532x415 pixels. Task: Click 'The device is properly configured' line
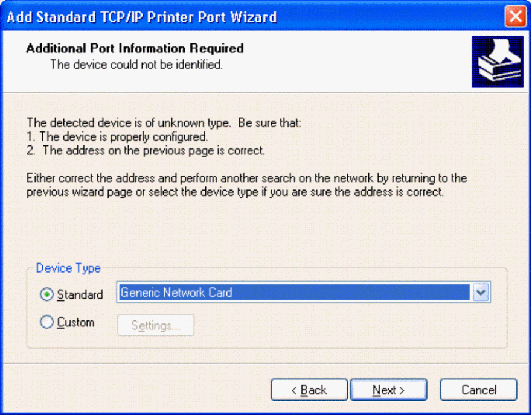(x=117, y=137)
